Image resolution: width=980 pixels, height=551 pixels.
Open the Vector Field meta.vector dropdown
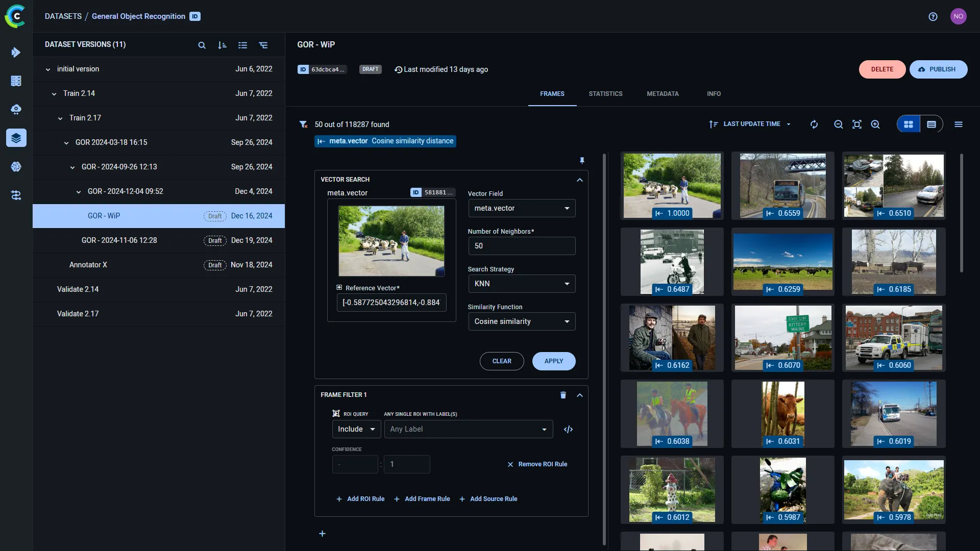tap(522, 208)
